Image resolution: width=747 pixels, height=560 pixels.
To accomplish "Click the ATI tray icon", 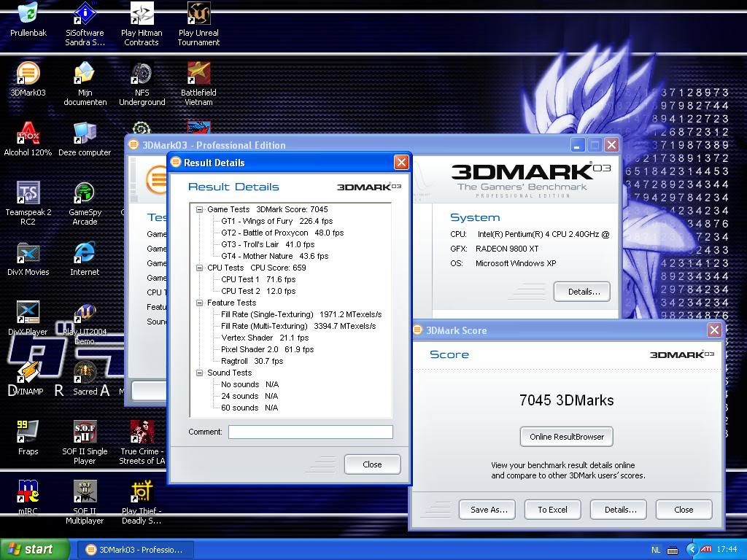I will (x=706, y=550).
